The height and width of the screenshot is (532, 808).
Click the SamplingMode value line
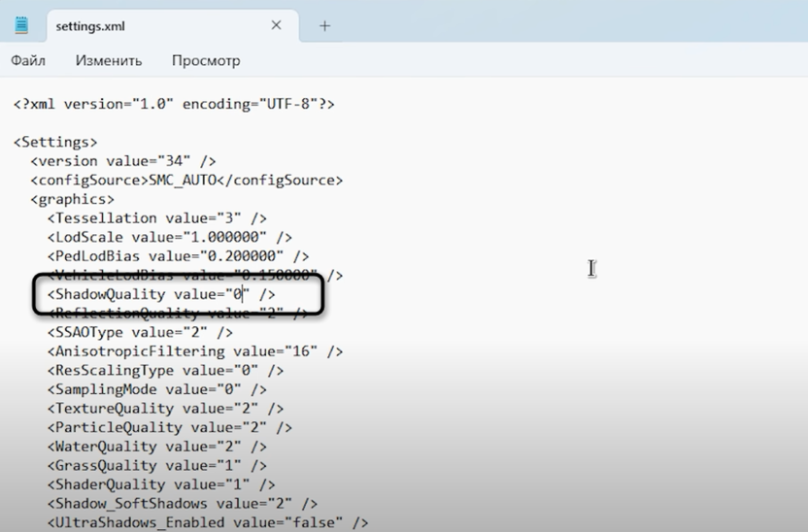point(157,390)
